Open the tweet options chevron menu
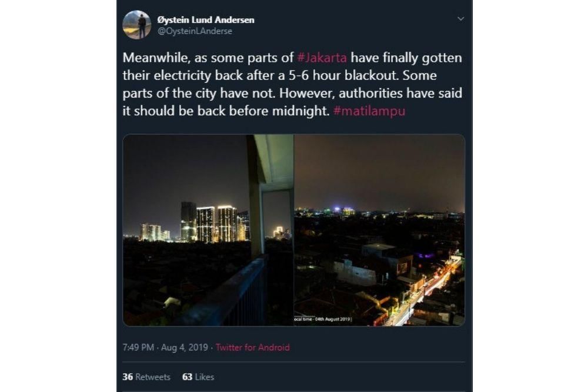Viewport: 588px width, 392px height. 460,19
